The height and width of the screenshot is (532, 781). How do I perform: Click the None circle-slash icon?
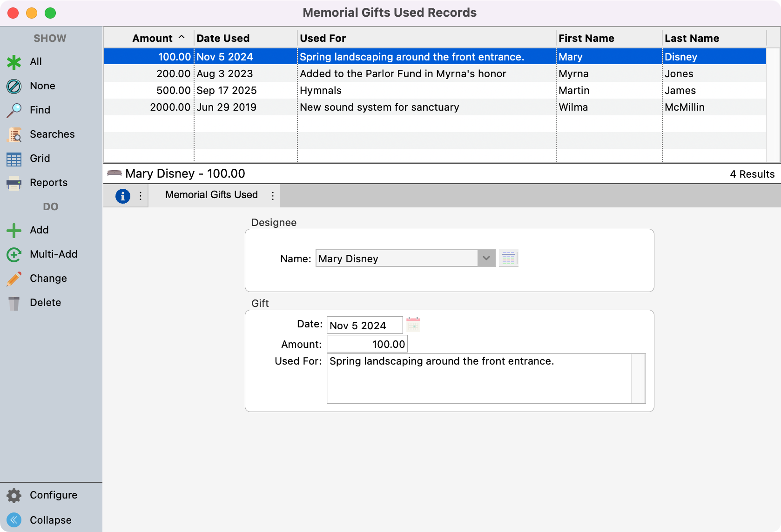coord(14,86)
